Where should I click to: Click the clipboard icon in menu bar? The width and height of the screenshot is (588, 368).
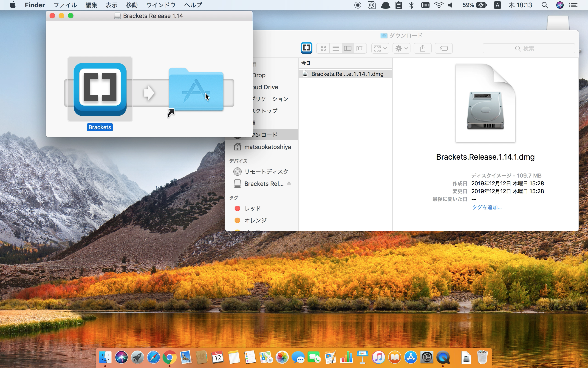coord(399,5)
